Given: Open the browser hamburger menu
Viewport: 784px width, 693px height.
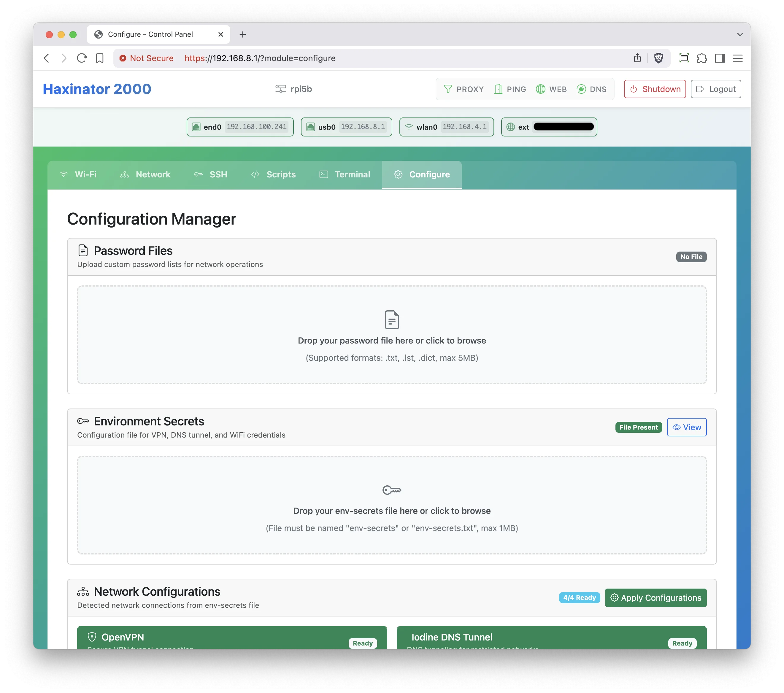Looking at the screenshot, I should click(738, 58).
